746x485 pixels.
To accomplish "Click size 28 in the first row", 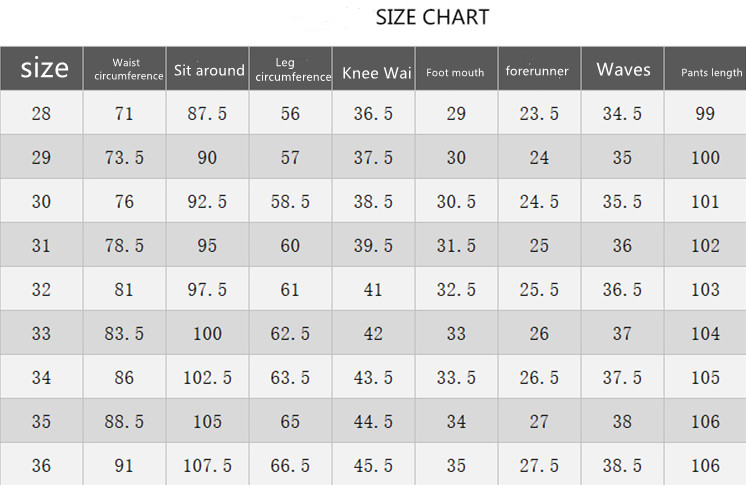I will click(41, 114).
